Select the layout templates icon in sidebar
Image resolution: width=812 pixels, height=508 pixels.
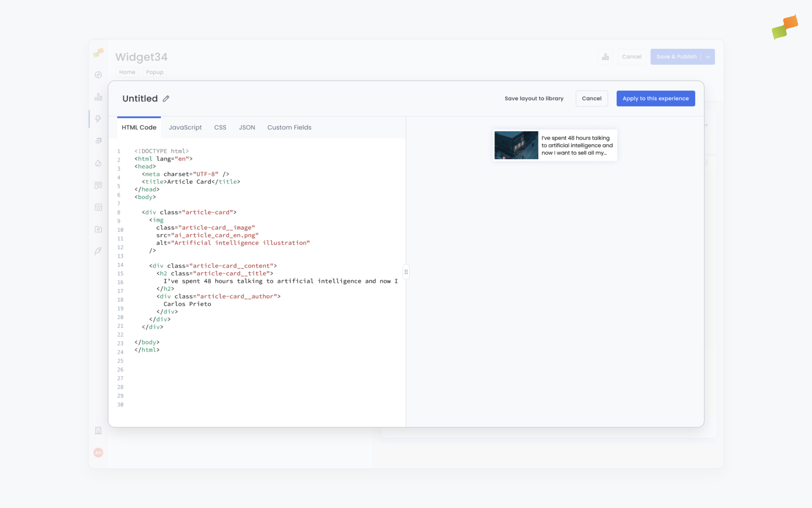coord(98,185)
